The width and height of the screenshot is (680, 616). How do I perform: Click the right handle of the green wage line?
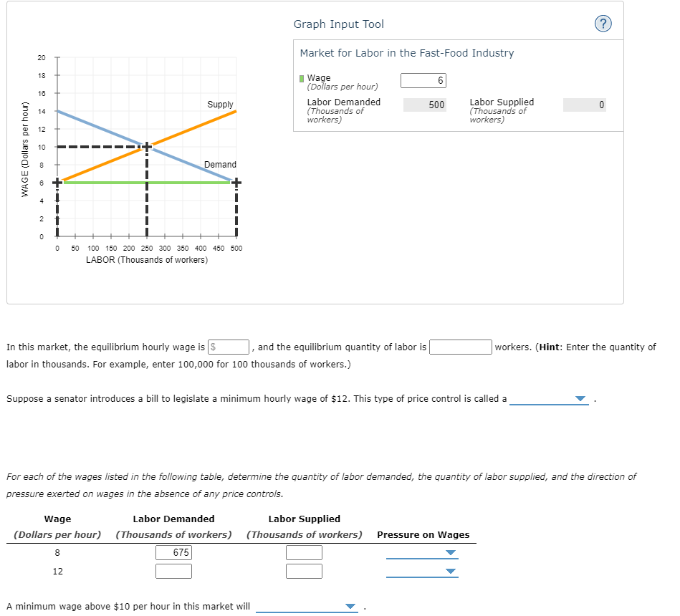pos(236,183)
